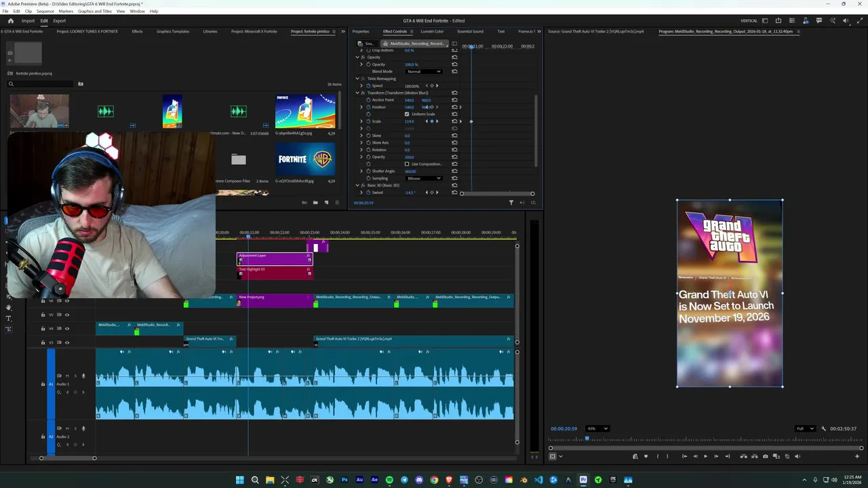Open Spotify from the taskbar
The height and width of the screenshot is (488, 868).
[389, 480]
